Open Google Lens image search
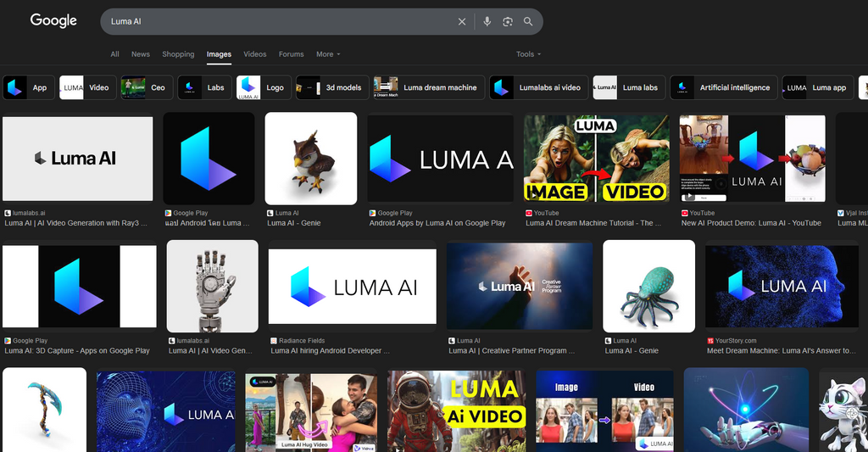Image resolution: width=868 pixels, height=452 pixels. tap(508, 21)
